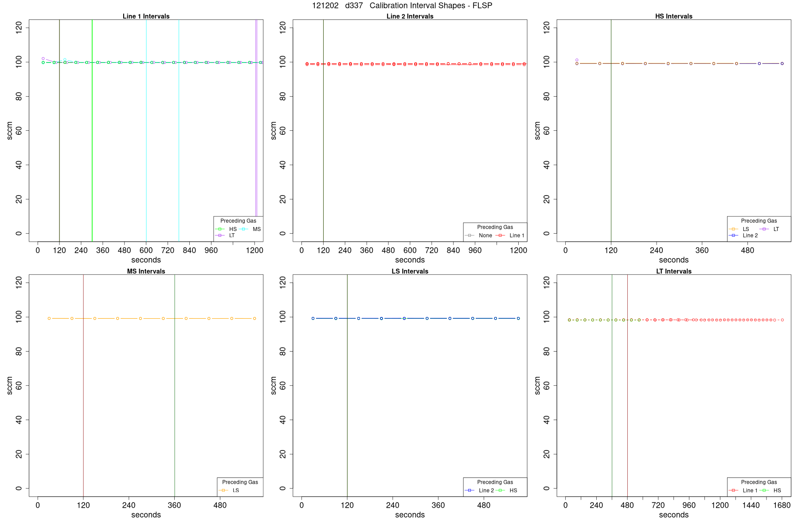Click the main Calibration Interval Shapes title
Image resolution: width=798 pixels, height=532 pixels.
pyautogui.click(x=402, y=6)
